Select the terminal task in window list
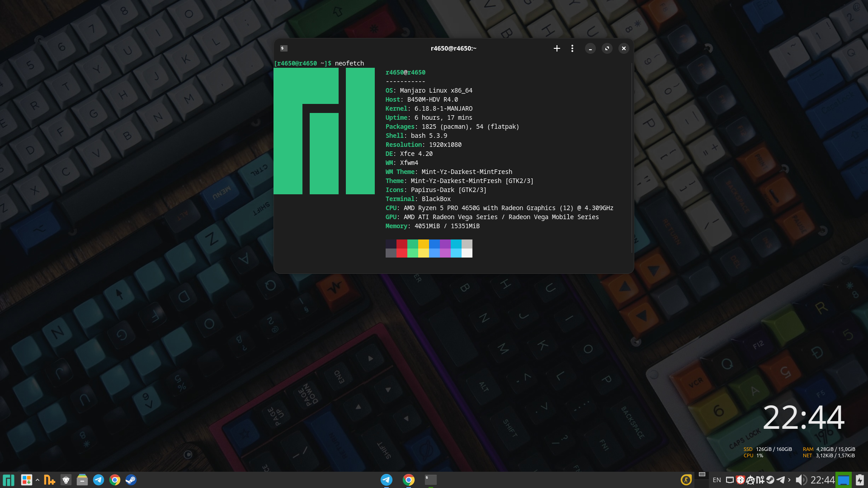868x488 pixels. click(x=430, y=480)
